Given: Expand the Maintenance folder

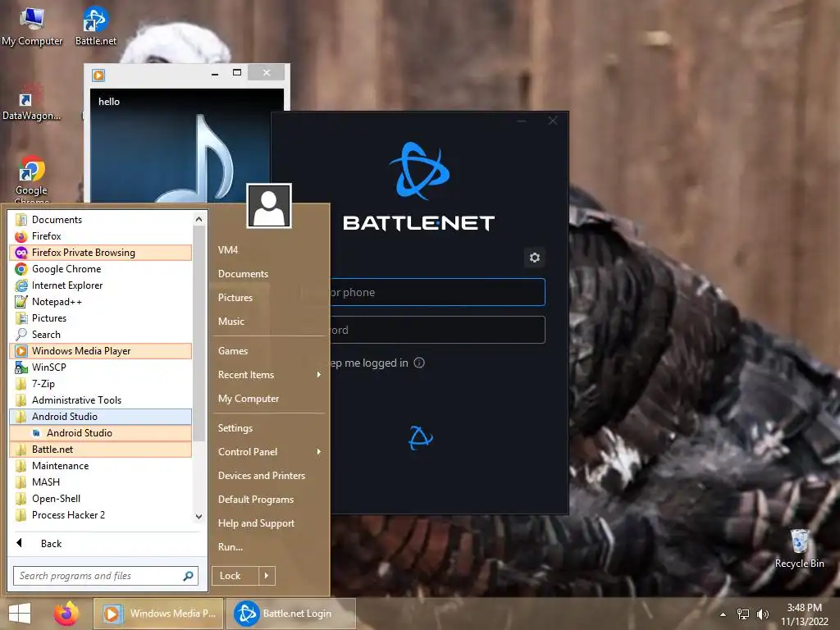Looking at the screenshot, I should (x=101, y=466).
